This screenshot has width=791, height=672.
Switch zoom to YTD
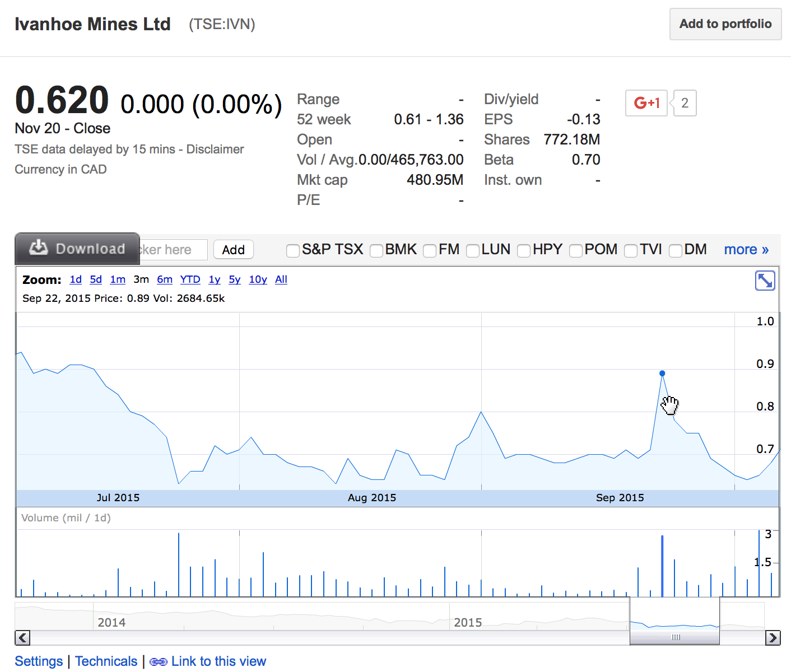pos(190,279)
